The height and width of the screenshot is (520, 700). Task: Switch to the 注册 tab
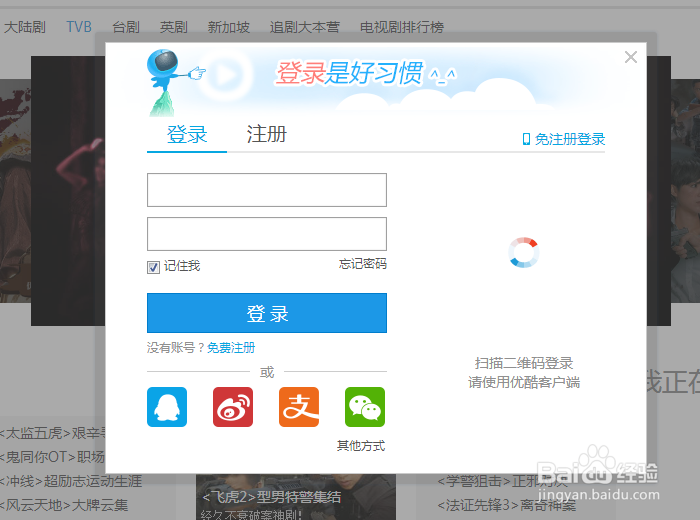(267, 134)
